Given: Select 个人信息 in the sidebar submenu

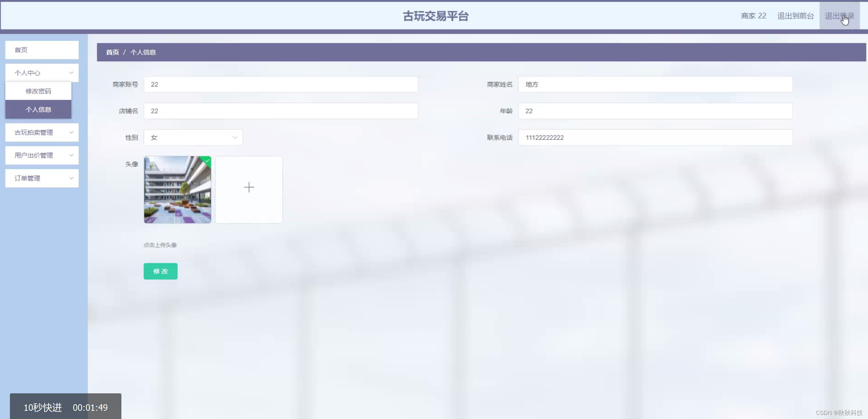Looking at the screenshot, I should tap(38, 109).
